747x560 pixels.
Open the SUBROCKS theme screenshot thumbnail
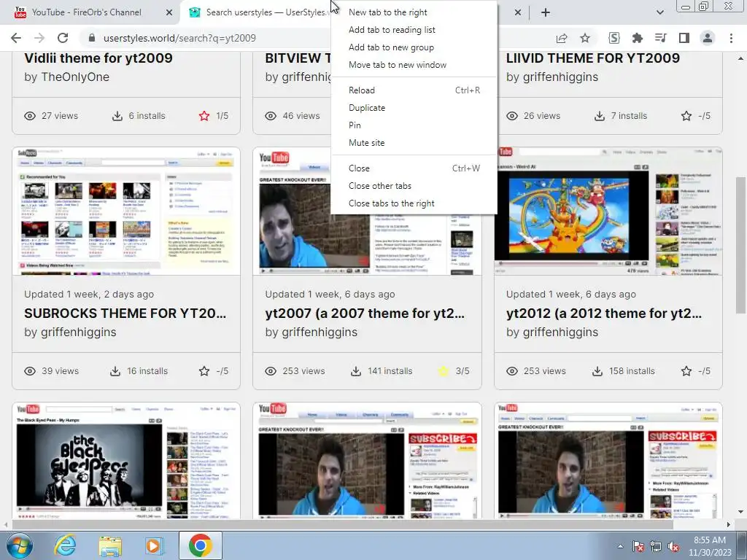[126, 211]
